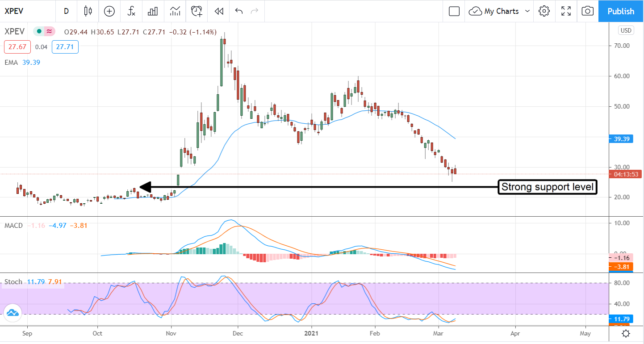Click the blue Publish button

coord(621,11)
